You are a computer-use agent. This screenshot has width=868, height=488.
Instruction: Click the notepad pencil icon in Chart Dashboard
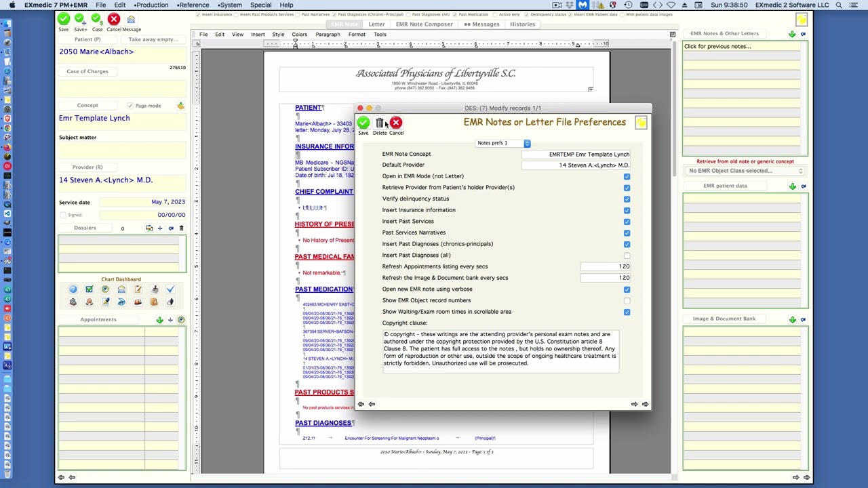(x=138, y=289)
